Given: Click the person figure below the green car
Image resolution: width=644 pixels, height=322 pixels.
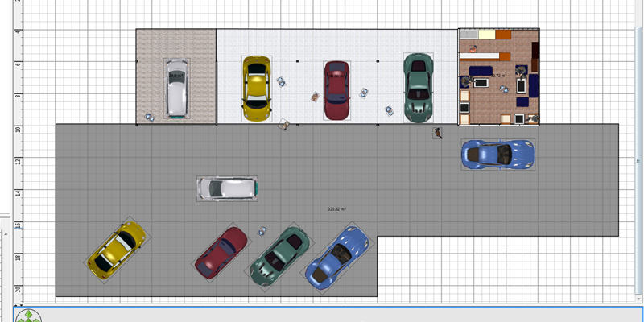Looking at the screenshot, I should click(437, 133).
